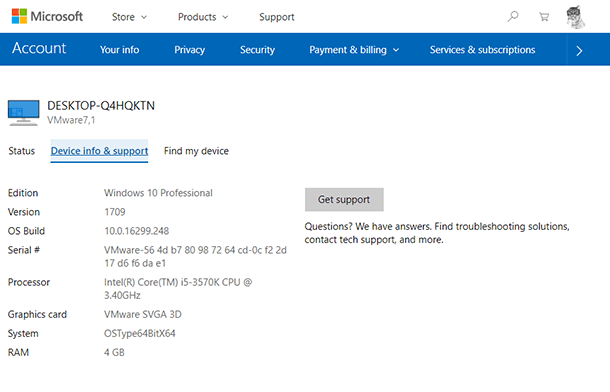Select the VMware serial number value
610x392 pixels.
[195, 257]
